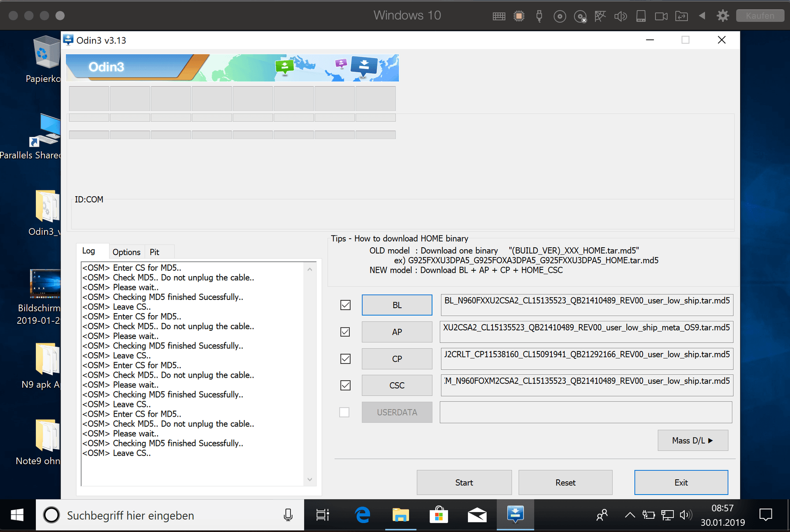Uncheck the BL file checkbox
The width and height of the screenshot is (790, 532).
[345, 305]
